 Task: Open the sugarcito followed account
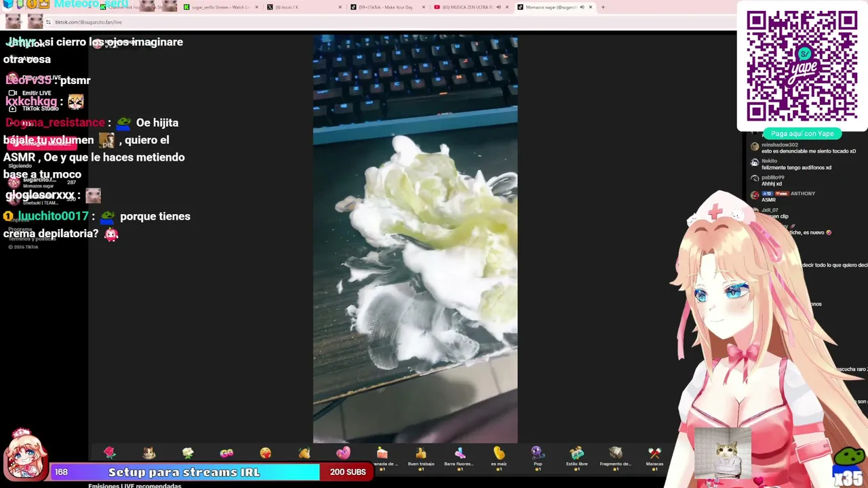click(x=41, y=182)
